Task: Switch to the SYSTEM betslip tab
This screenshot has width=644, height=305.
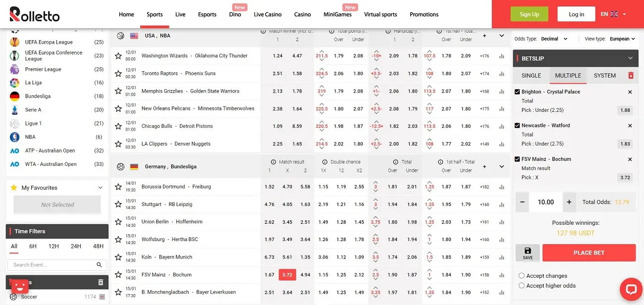Action: pyautogui.click(x=605, y=76)
